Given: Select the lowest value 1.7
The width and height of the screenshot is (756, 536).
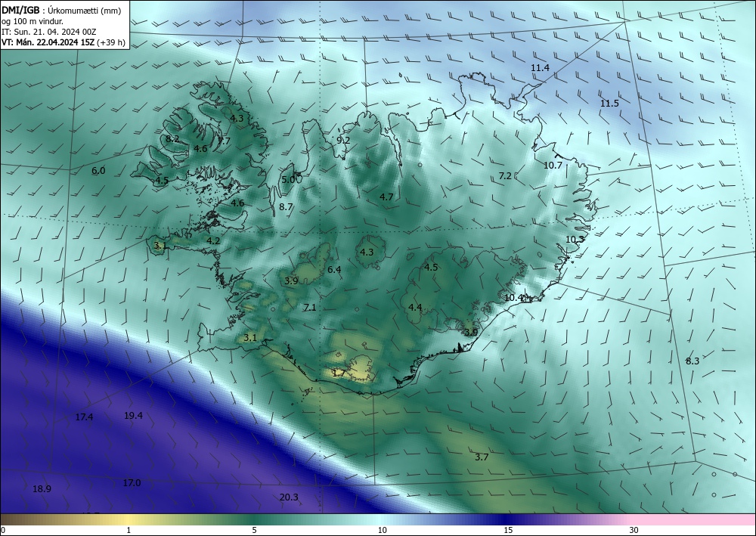Looking at the screenshot, I should pos(339,373).
